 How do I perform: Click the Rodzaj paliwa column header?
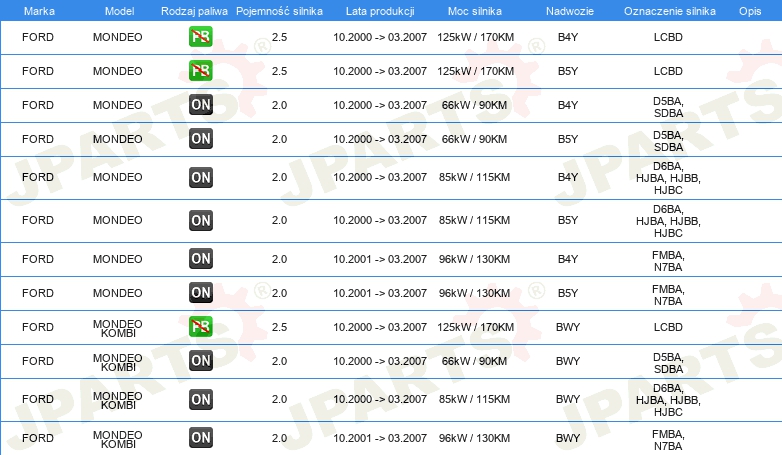(194, 11)
